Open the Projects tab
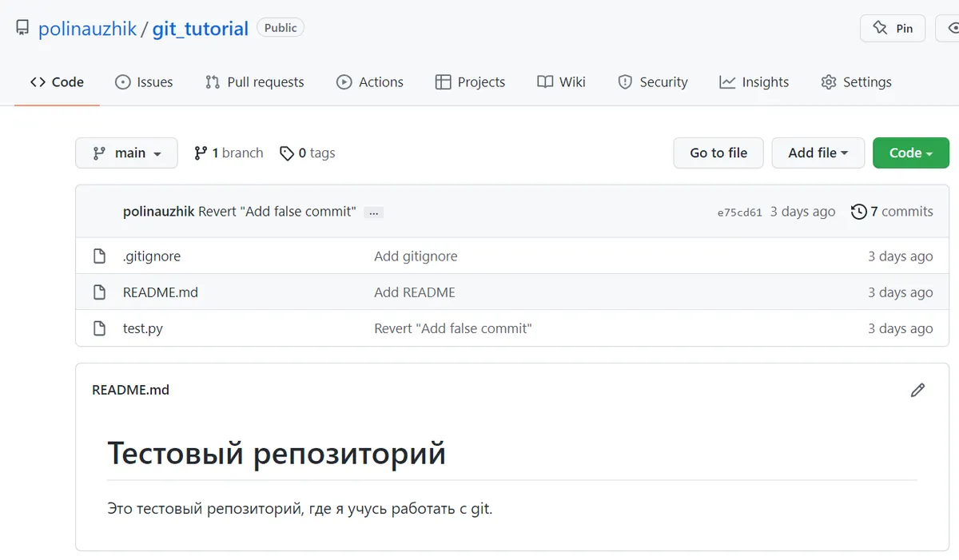 click(x=470, y=81)
